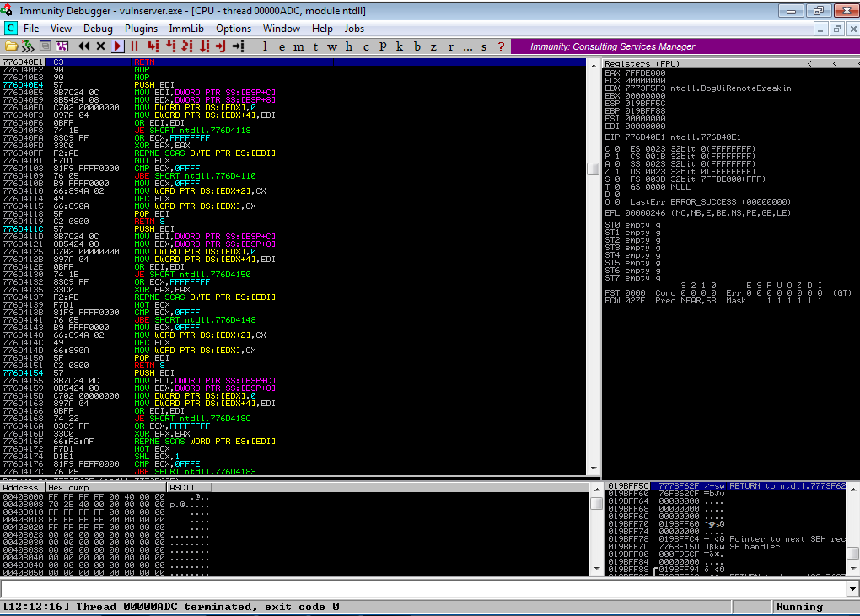This screenshot has width=860, height=616.
Task: Click the disassembly scrollbar thumb
Action: click(593, 169)
